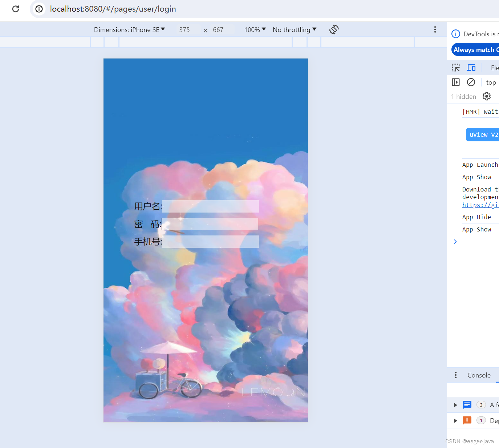Click the Always match button
The width and height of the screenshot is (499, 448).
475,49
